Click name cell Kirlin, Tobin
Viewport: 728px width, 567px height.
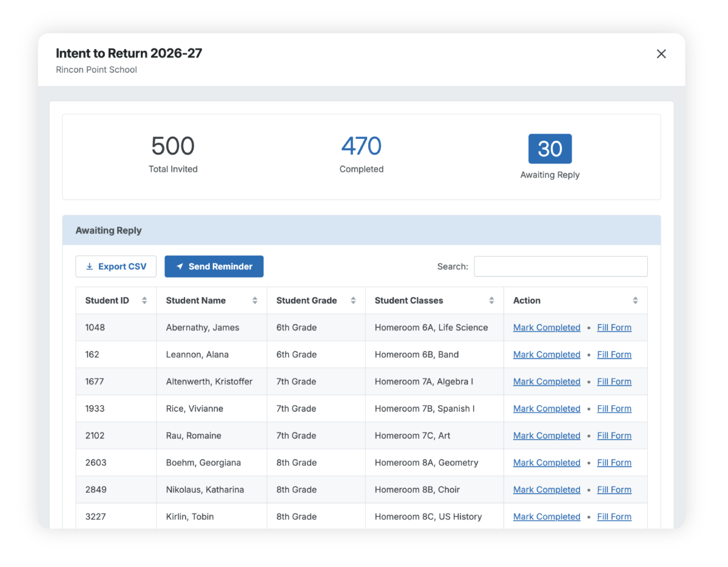212,516
